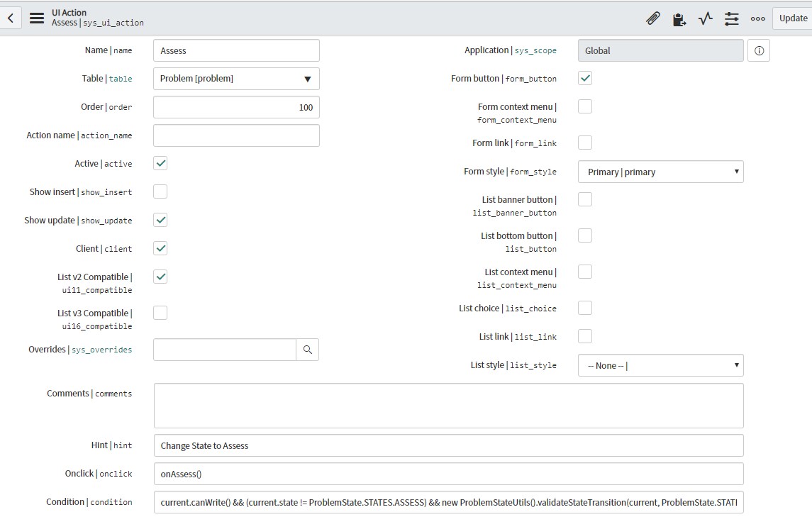Viewport: 812px width, 517px height.
Task: Open the hamburger context menu icon
Action: click(37, 18)
